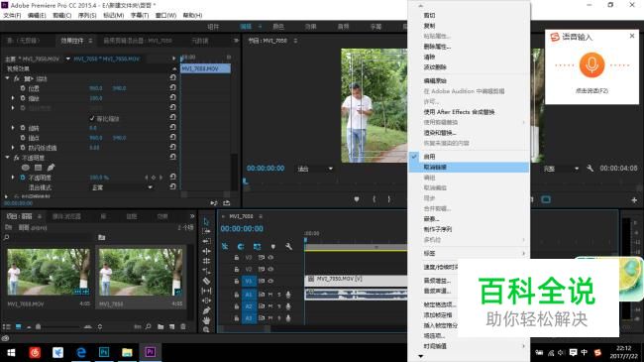Collapse the 不透明度 opacity fx group
This screenshot has height=362, width=644.
click(x=7, y=158)
